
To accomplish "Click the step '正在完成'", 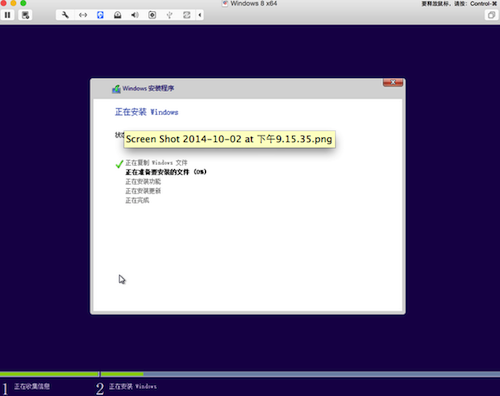I will tap(137, 200).
